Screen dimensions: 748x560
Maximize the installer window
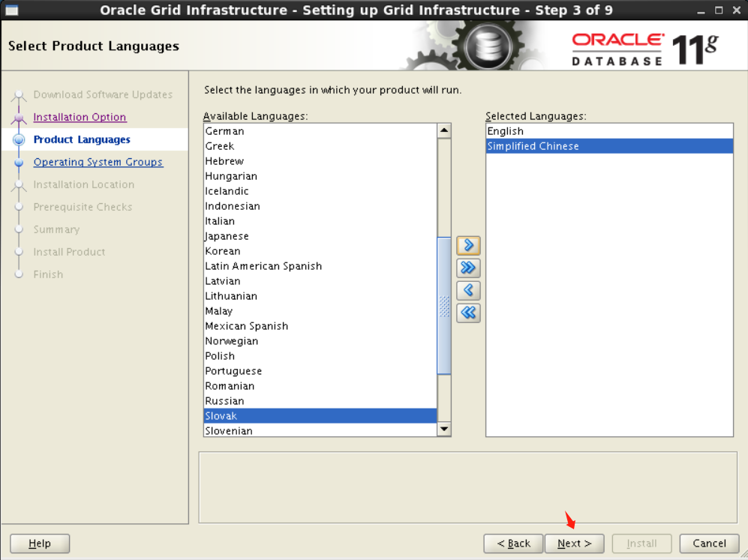pyautogui.click(x=719, y=10)
